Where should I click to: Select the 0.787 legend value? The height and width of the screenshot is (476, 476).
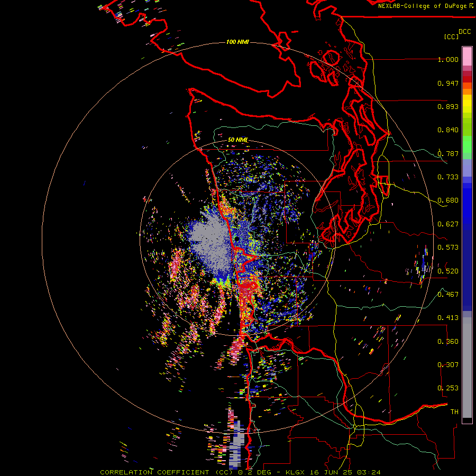(448, 153)
